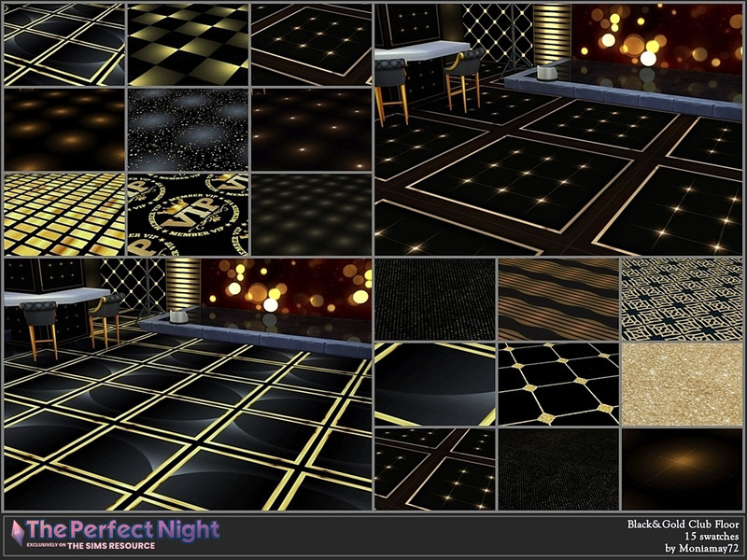Open the large gold grid floor preview
Viewport: 747px width, 560px height.
[x=188, y=385]
